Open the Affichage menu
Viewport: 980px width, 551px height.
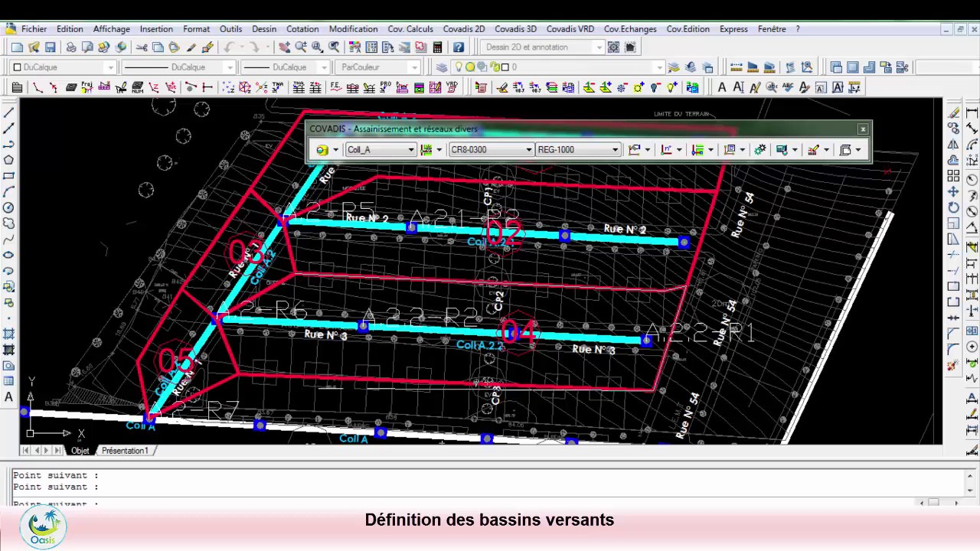111,29
